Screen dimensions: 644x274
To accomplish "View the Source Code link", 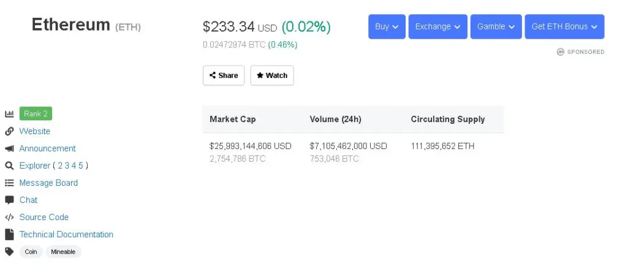I will tap(44, 218).
